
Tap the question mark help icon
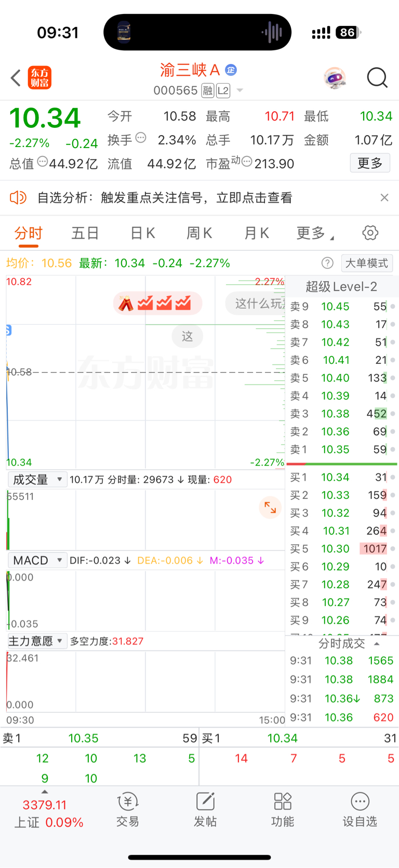[x=327, y=263]
